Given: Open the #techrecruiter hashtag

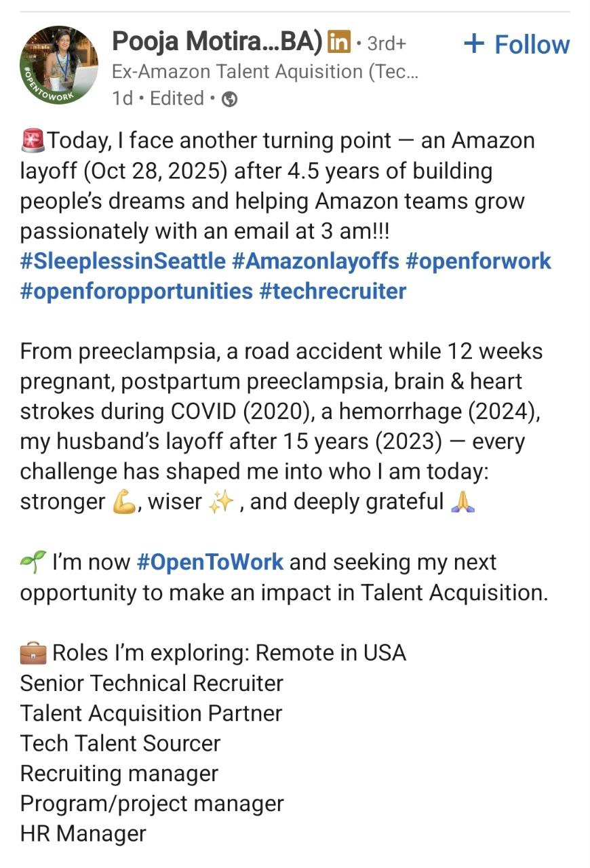Looking at the screenshot, I should [x=333, y=291].
